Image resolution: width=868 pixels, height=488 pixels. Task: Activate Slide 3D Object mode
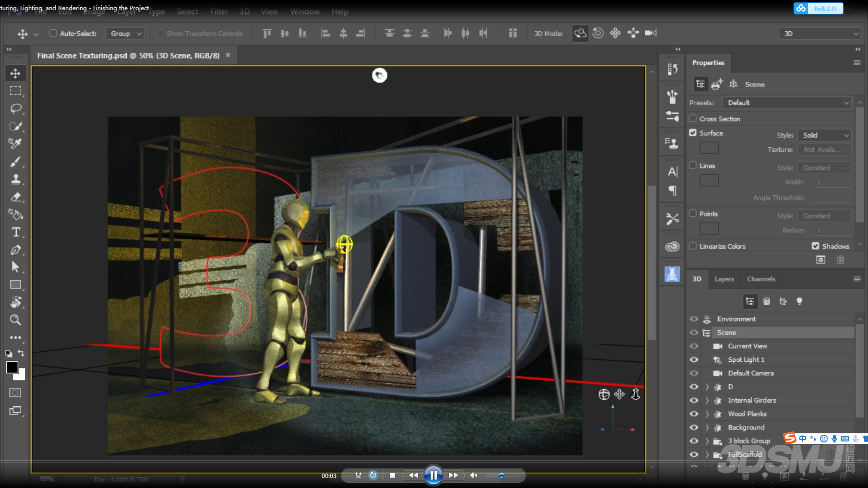[x=633, y=33]
